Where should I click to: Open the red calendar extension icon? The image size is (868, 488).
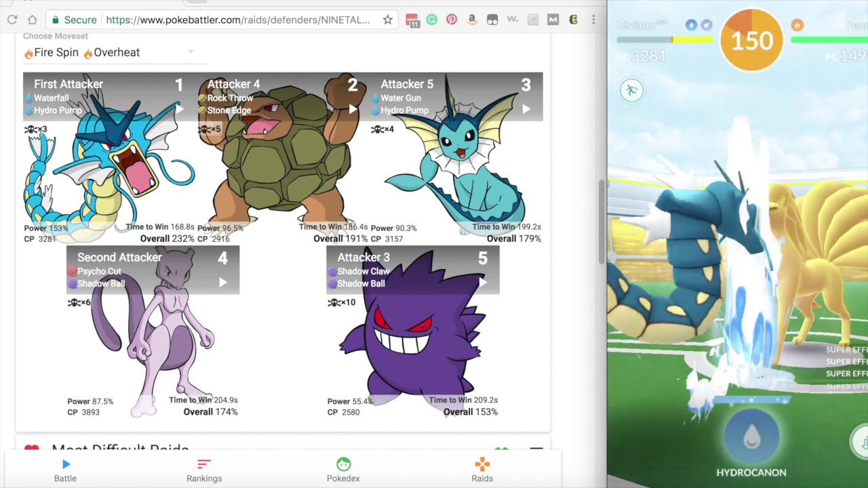tap(412, 20)
